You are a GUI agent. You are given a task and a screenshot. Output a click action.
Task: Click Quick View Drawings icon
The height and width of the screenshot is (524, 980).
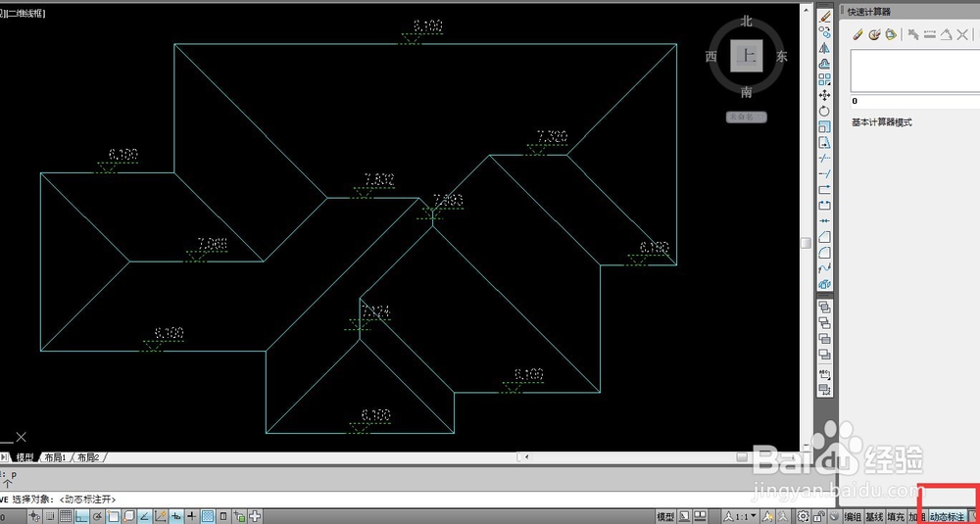pyautogui.click(x=700, y=516)
